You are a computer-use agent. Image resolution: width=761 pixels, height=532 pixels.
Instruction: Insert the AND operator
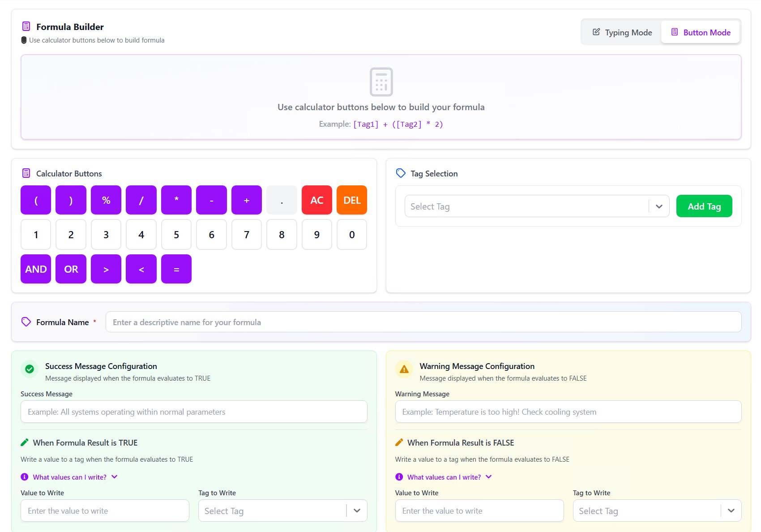pyautogui.click(x=36, y=269)
